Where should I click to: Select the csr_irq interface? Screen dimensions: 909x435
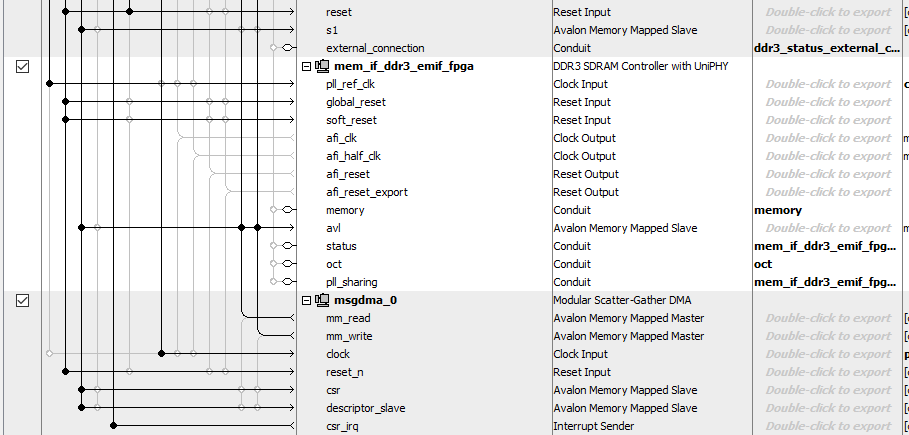342,426
